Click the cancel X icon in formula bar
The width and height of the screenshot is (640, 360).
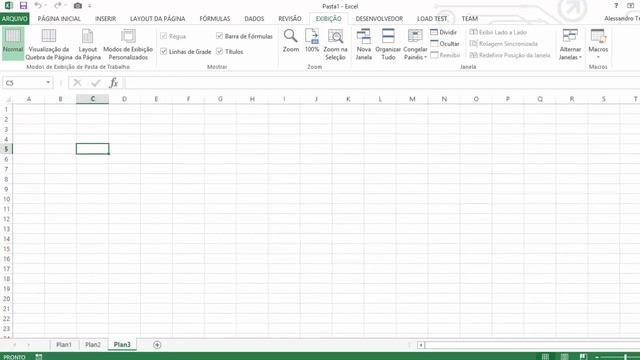pos(77,83)
